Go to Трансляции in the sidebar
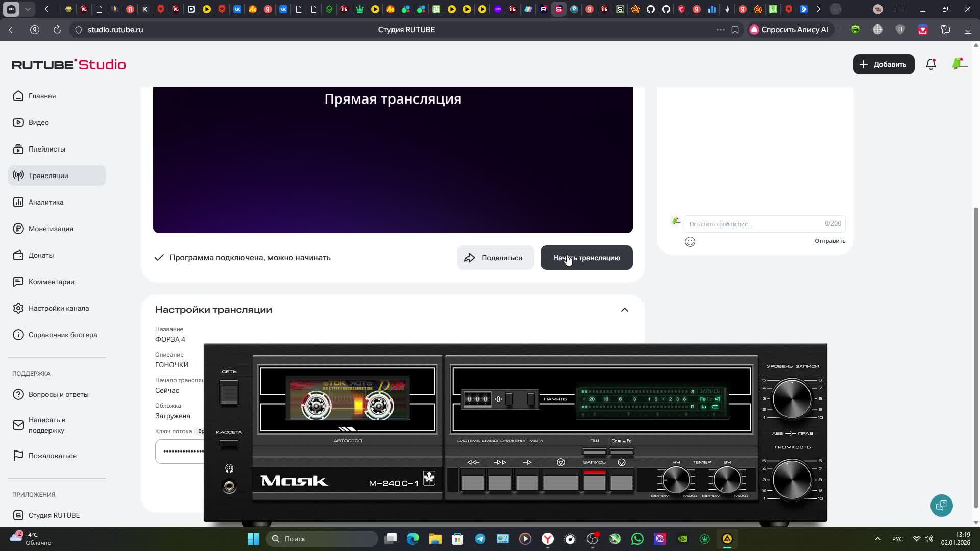 tap(48, 176)
